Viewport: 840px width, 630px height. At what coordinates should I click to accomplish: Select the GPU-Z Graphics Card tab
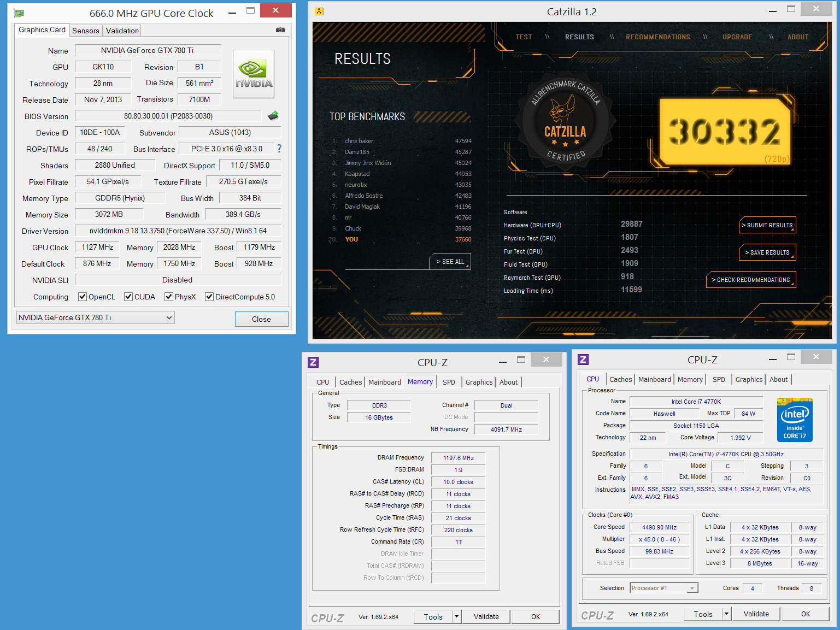click(x=42, y=30)
